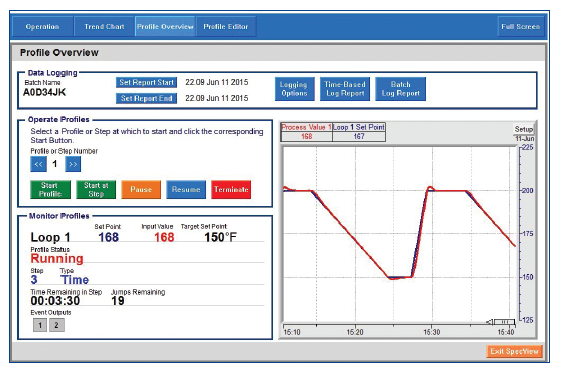Click the Set Report Start button
563x376 pixels.
[146, 82]
